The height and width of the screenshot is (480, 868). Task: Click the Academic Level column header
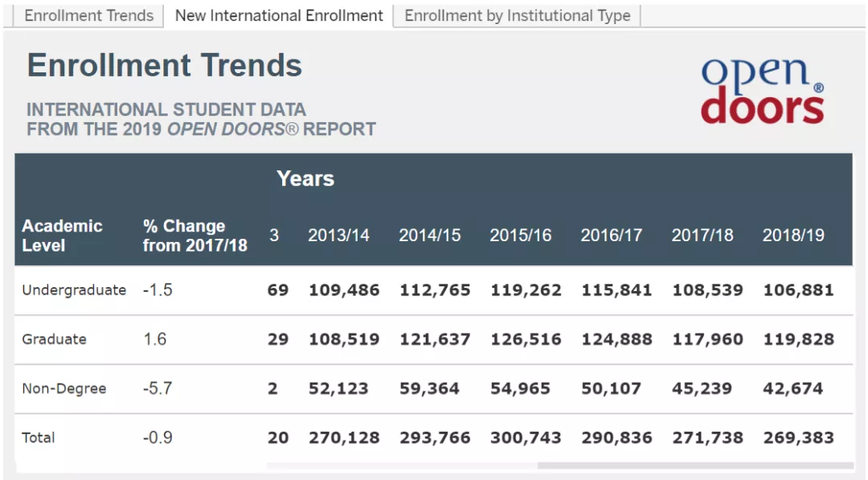point(62,235)
